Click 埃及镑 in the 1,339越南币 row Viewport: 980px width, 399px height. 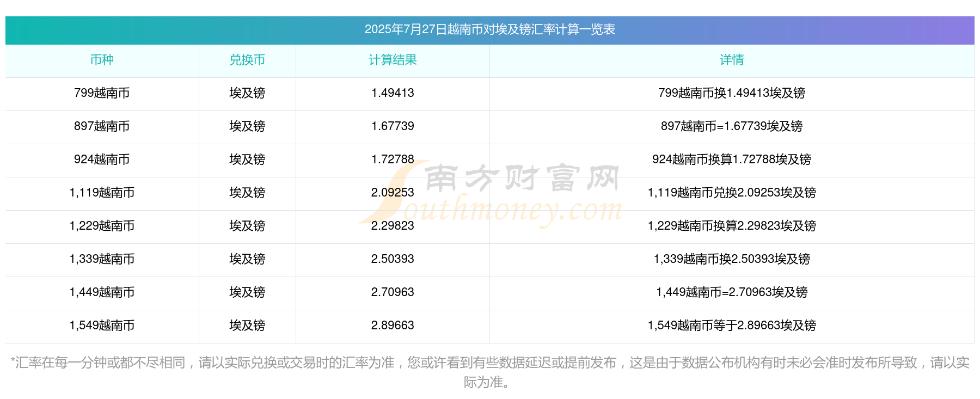coord(247,259)
